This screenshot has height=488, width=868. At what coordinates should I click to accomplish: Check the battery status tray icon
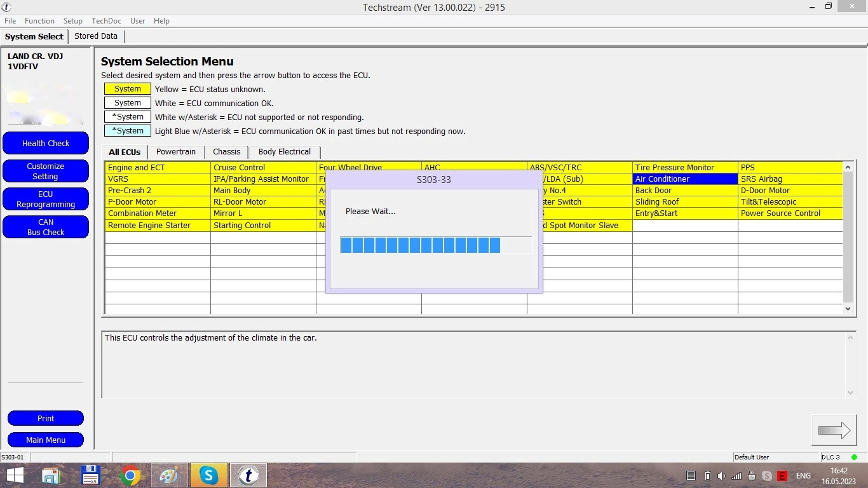pos(707,476)
